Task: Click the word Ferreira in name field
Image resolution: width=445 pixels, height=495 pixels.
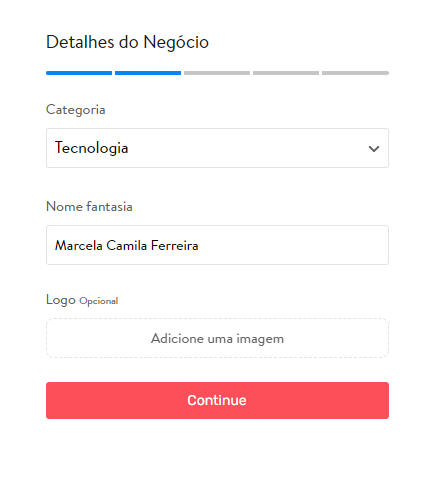Action: pos(175,246)
